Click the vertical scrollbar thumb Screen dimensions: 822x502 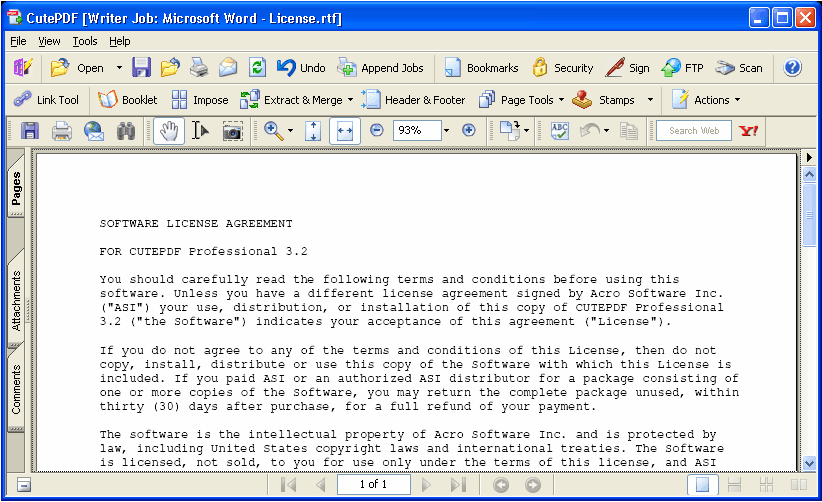click(809, 214)
